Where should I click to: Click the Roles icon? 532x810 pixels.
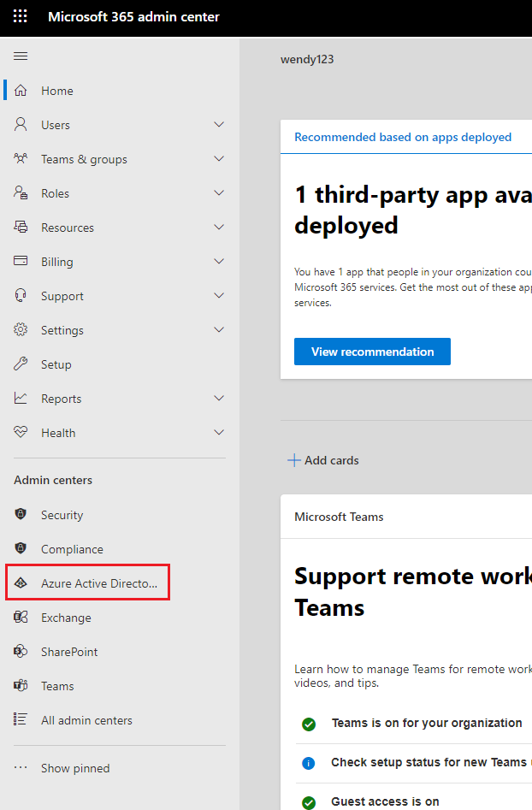pos(21,192)
